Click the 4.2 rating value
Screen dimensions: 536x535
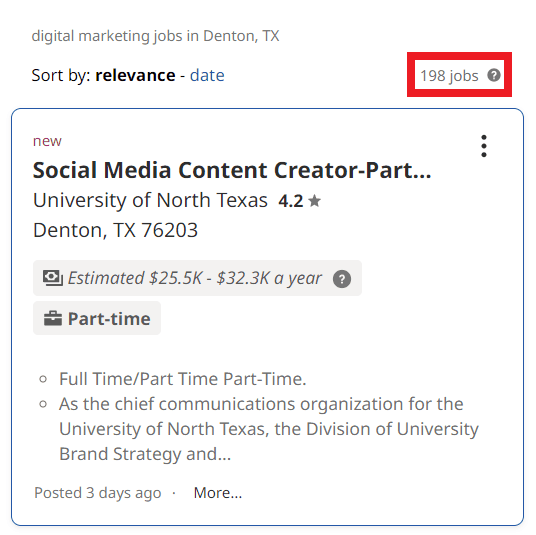[291, 201]
